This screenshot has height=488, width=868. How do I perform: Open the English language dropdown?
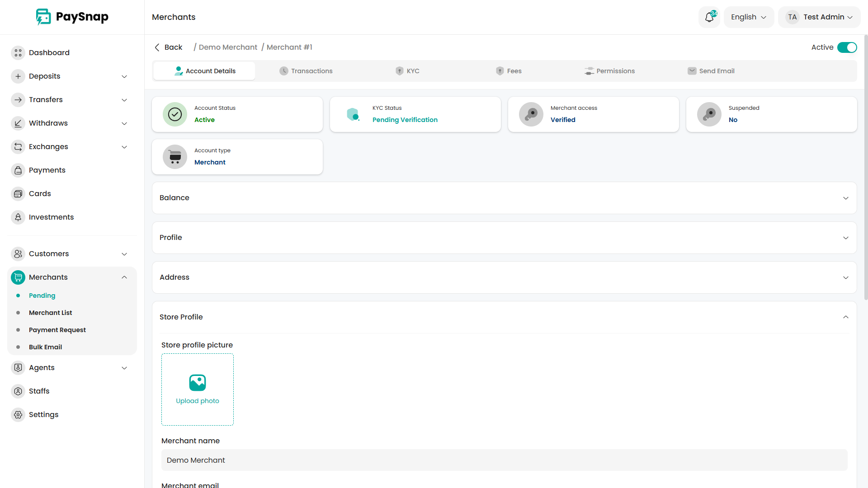[749, 17]
